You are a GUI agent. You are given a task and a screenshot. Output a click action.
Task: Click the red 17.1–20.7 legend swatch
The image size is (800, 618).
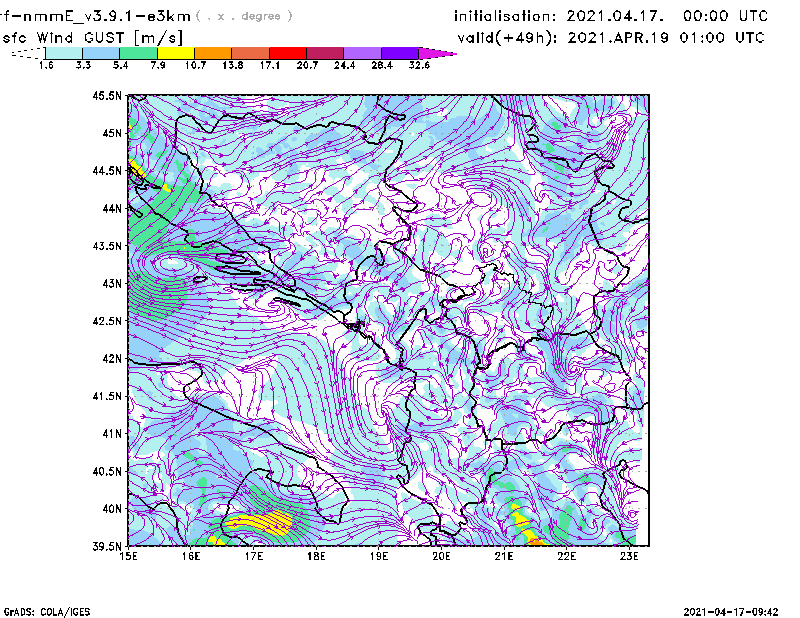[288, 53]
